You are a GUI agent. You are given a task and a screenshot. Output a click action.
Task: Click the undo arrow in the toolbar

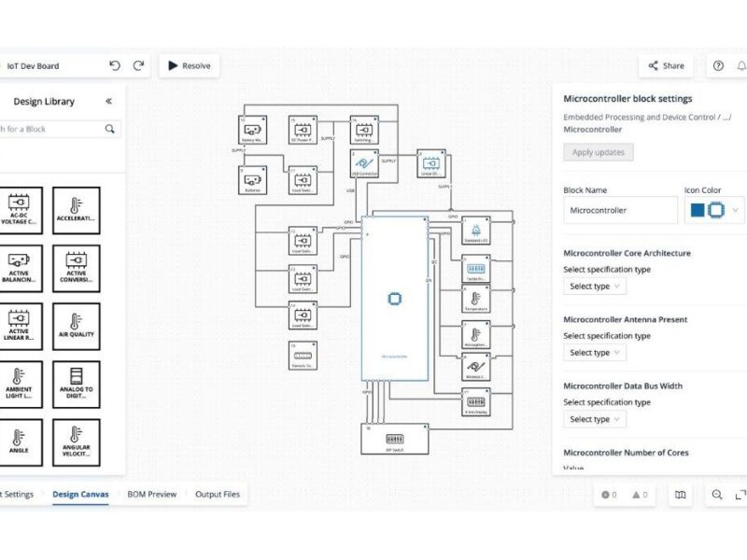pos(114,65)
